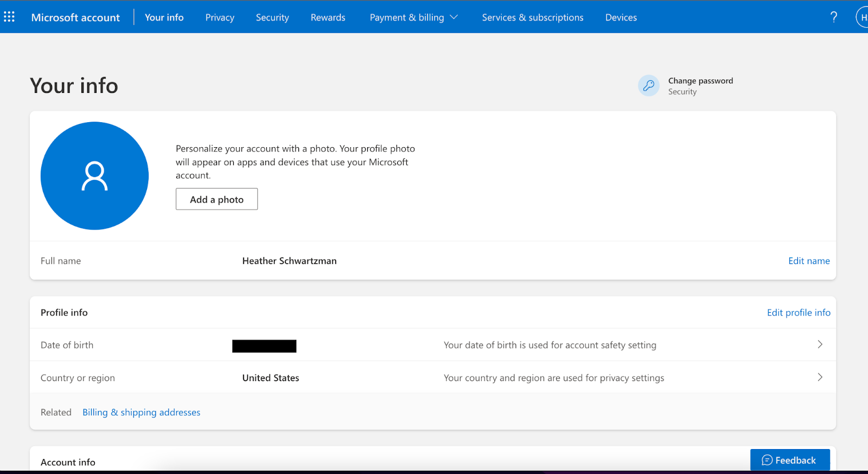The image size is (868, 474).
Task: Switch to the Security tab
Action: tap(272, 17)
